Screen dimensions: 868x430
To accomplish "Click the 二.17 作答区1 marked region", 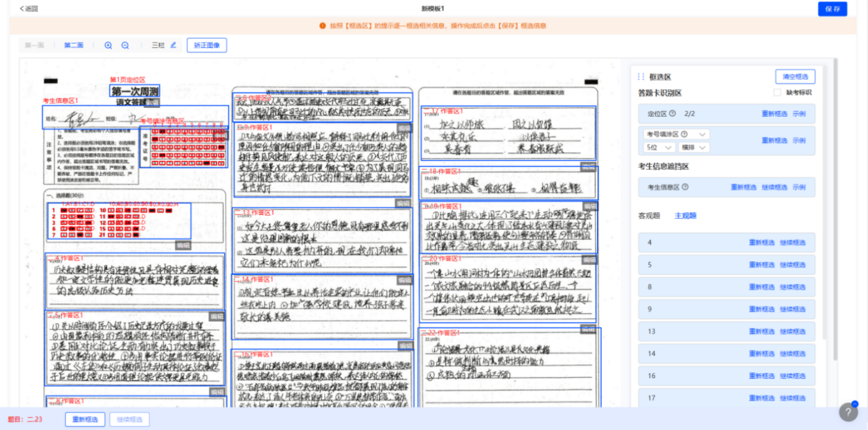I will point(508,133).
